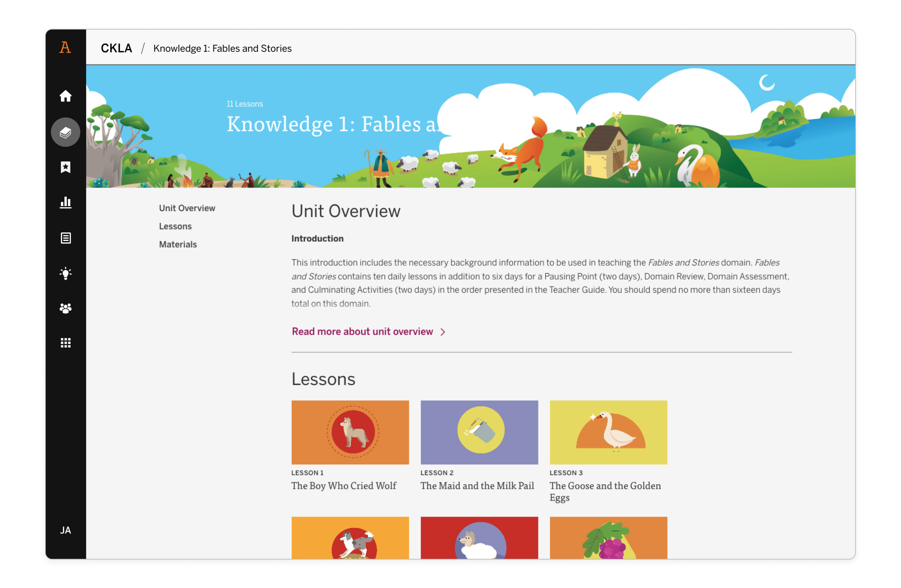Open Lesson 1 Boy Who Cried Wolf thumbnail
The width and height of the screenshot is (901, 588).
350,432
